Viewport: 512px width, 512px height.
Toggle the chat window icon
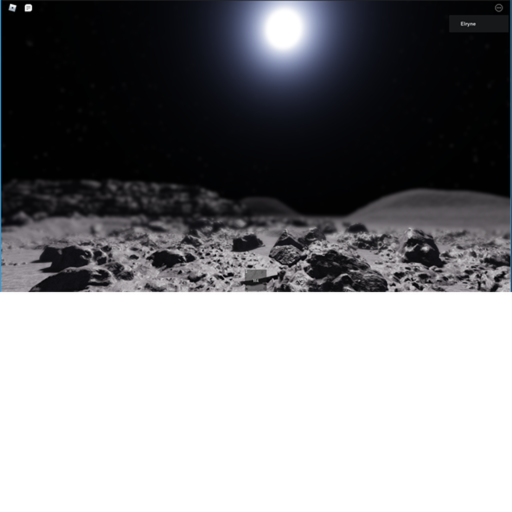(x=28, y=8)
